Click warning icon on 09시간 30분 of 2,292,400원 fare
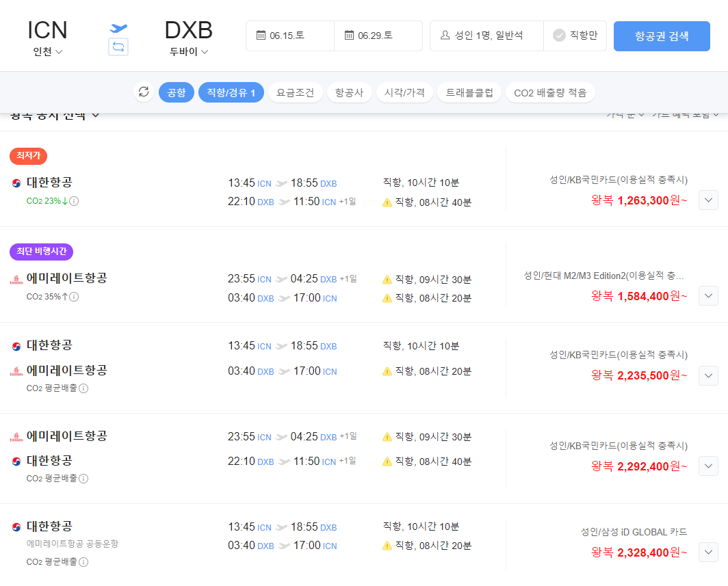 (x=387, y=437)
